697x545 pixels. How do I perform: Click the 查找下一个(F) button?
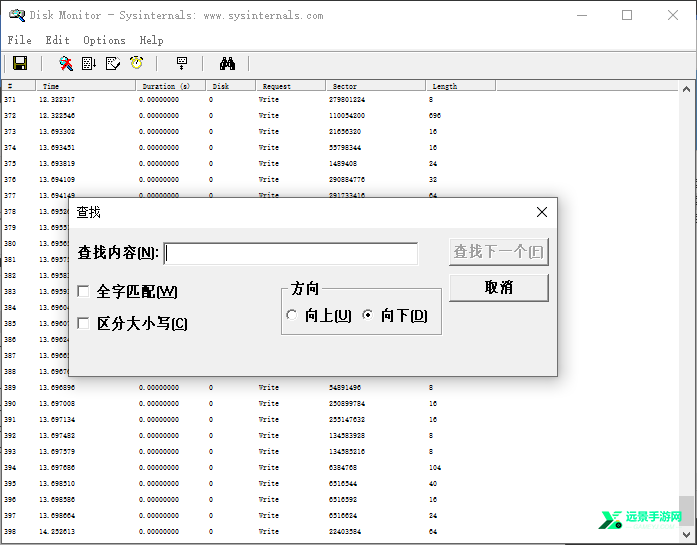499,252
